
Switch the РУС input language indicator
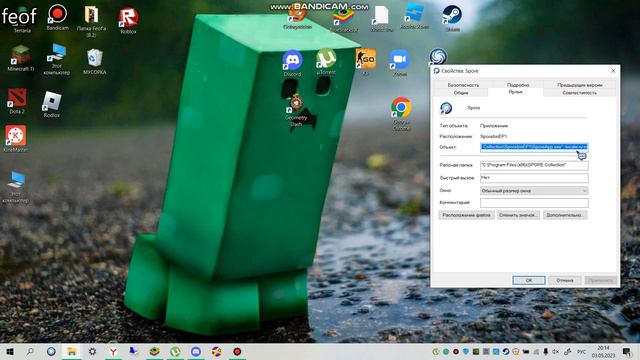pyautogui.click(x=581, y=351)
